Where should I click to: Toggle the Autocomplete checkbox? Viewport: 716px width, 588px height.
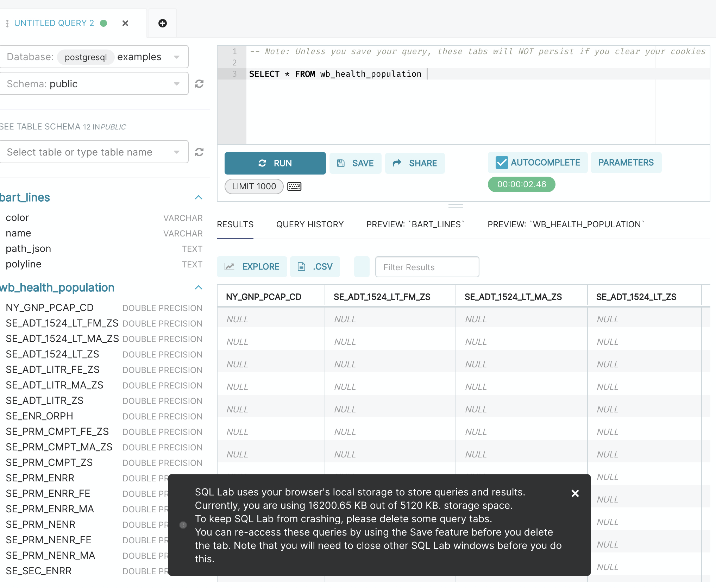(502, 163)
